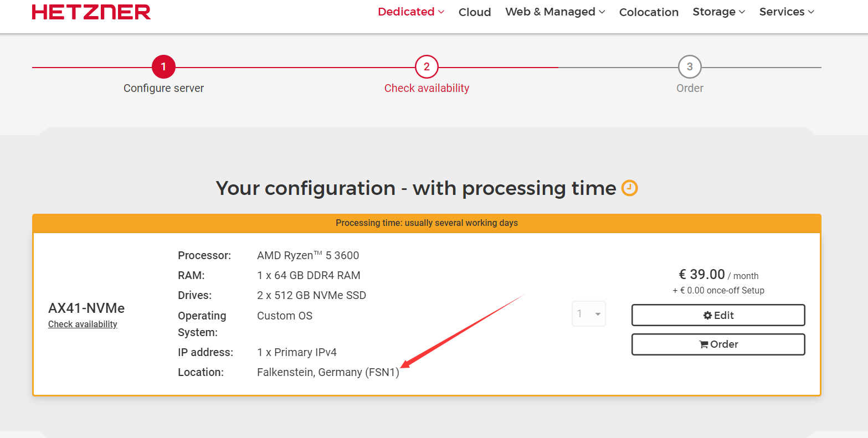This screenshot has height=438, width=868.
Task: Click the AX41-NVMe product name
Action: pyautogui.click(x=86, y=308)
